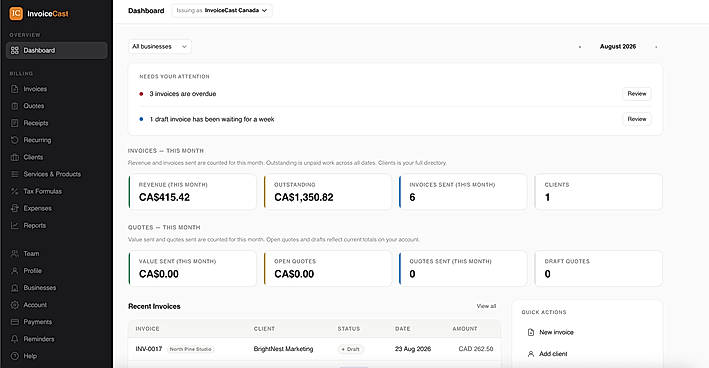The width and height of the screenshot is (709, 368).
Task: Click the Payments card icon
Action: (14, 322)
